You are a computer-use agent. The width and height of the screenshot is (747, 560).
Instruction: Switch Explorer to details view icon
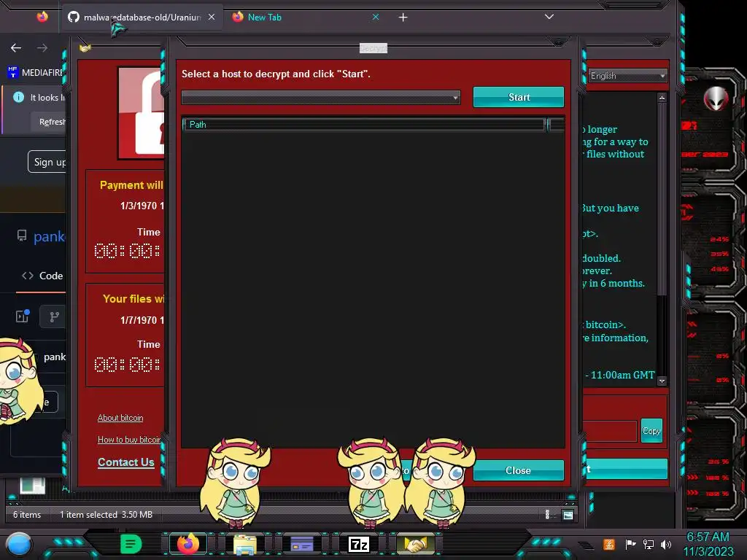point(547,514)
